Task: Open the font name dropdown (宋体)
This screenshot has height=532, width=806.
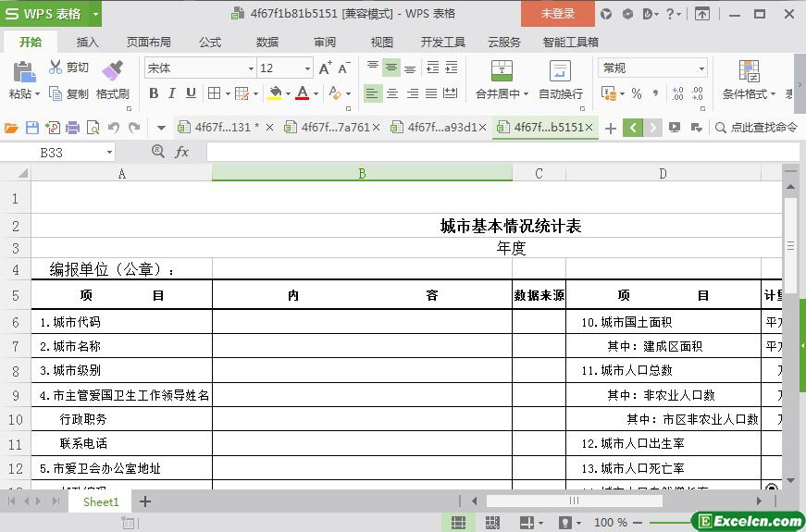Action: click(250, 68)
